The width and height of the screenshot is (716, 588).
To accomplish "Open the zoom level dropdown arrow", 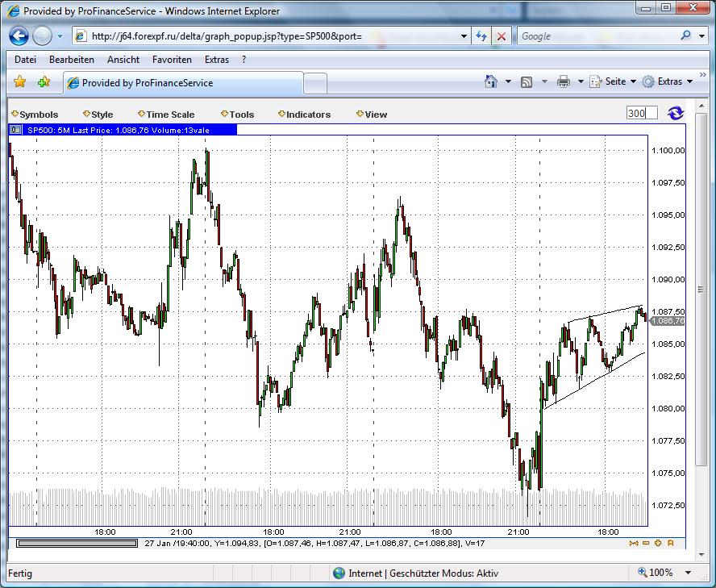I will pos(688,573).
